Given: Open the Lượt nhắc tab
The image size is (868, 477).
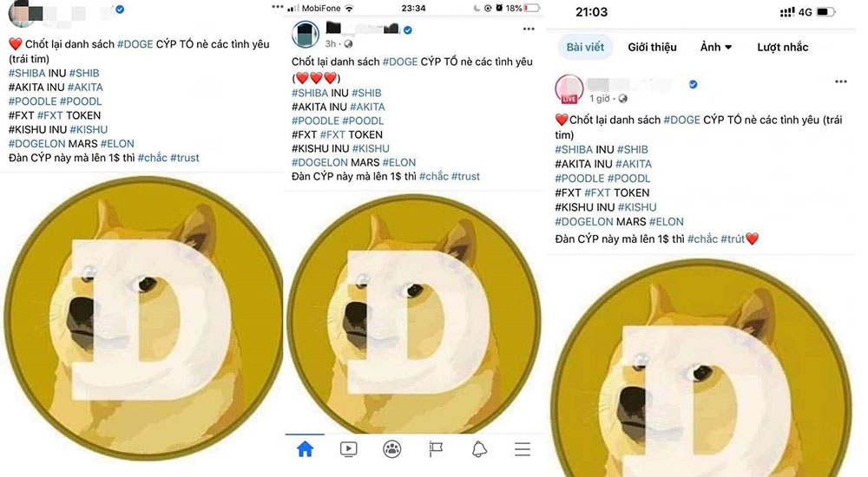Looking at the screenshot, I should pyautogui.click(x=783, y=47).
